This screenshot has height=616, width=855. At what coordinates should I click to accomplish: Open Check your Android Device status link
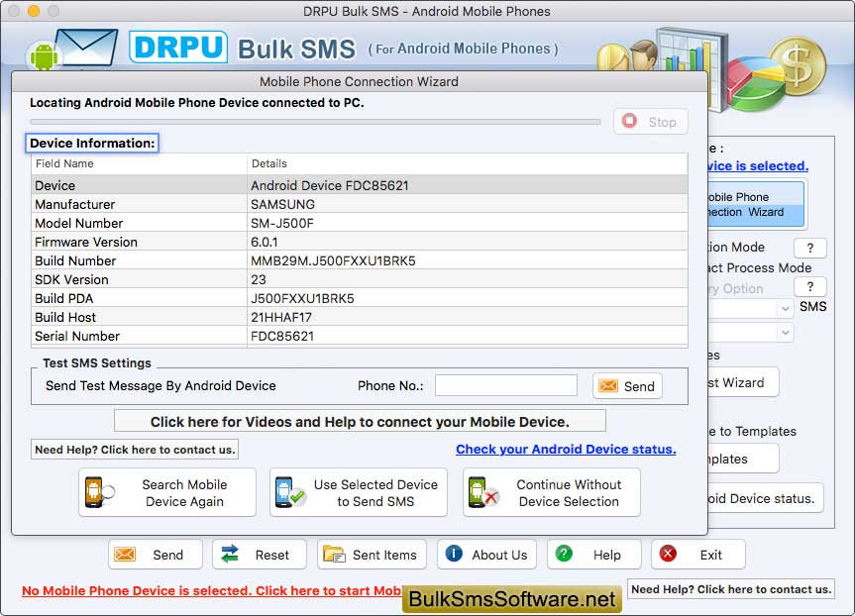(x=566, y=450)
